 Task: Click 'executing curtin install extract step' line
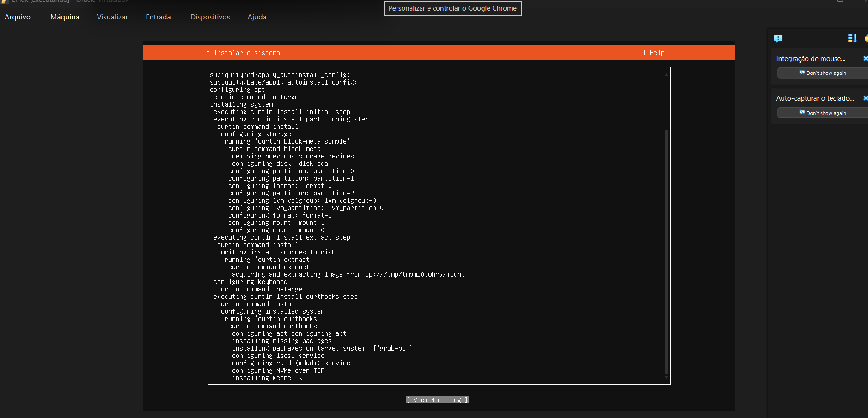[282, 237]
